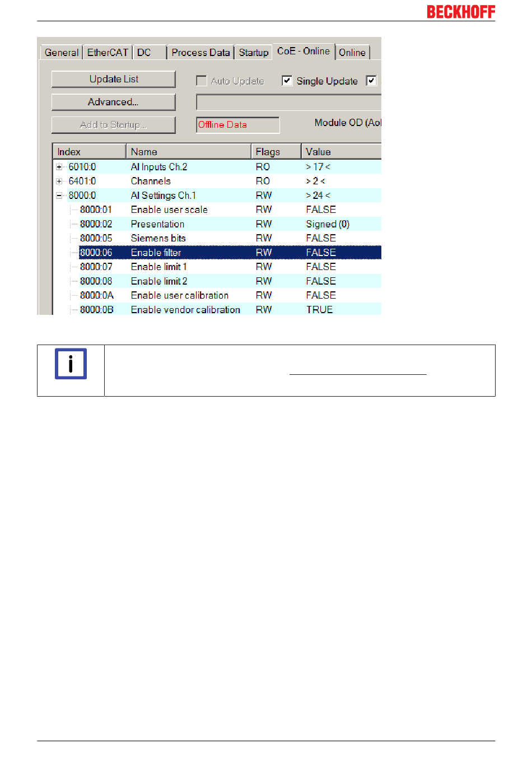Click the 'Enable limit 1' name
Image resolution: width=532 pixels, height=767 pixels.
pyautogui.click(x=158, y=267)
